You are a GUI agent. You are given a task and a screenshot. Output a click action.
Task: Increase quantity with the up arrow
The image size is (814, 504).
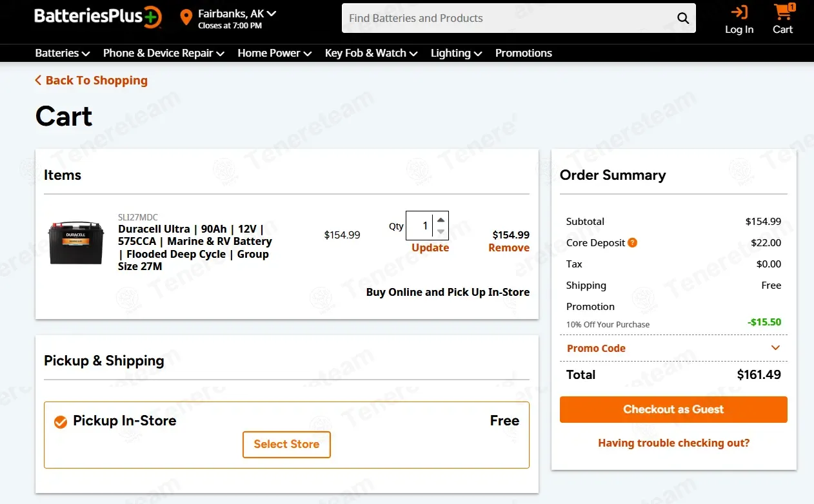[x=441, y=220]
